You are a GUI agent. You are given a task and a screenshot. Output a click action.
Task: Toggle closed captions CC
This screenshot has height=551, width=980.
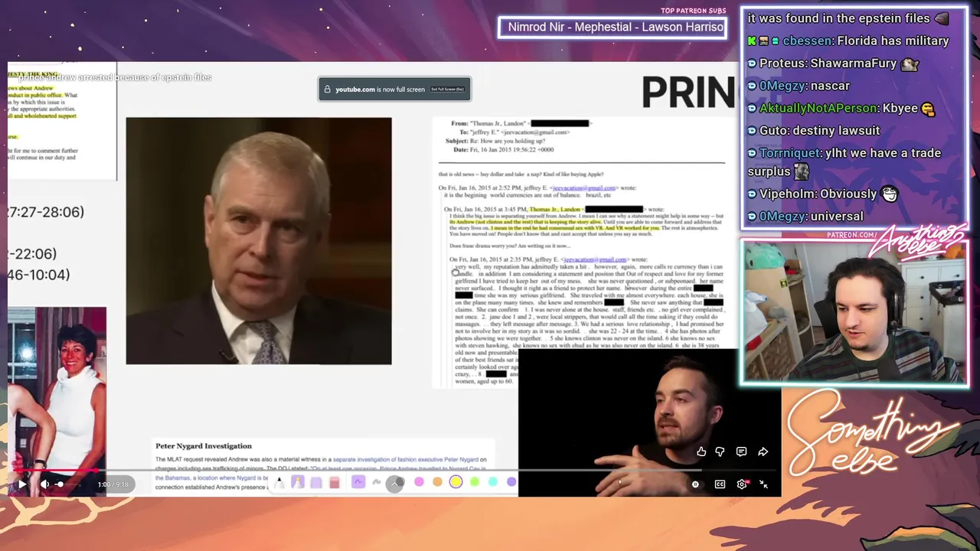click(x=720, y=484)
